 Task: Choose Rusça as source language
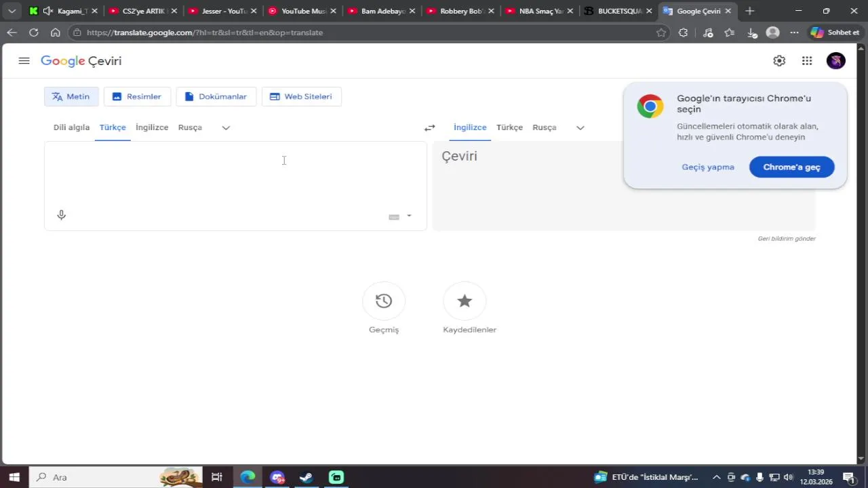click(190, 127)
